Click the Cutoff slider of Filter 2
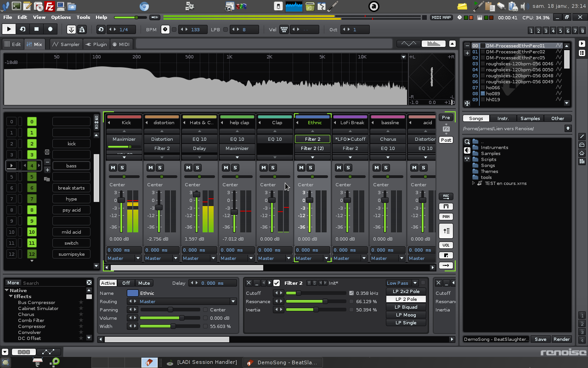588x368 pixels. coord(316,293)
